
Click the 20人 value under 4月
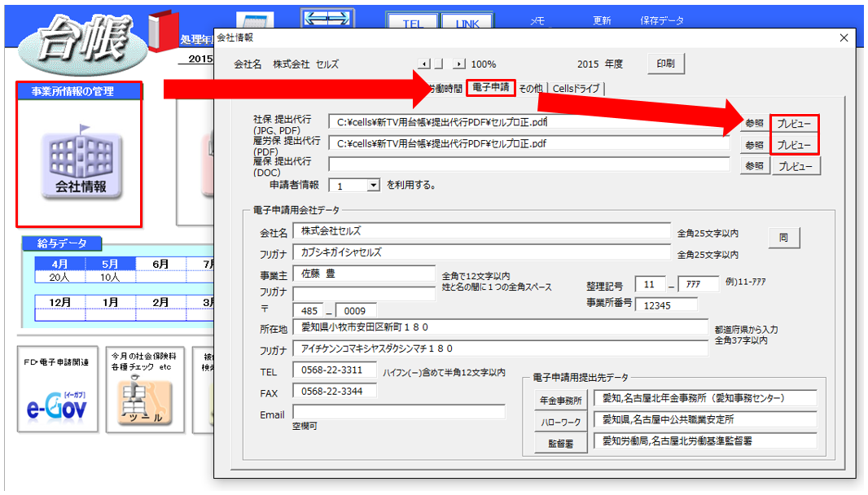[59, 278]
